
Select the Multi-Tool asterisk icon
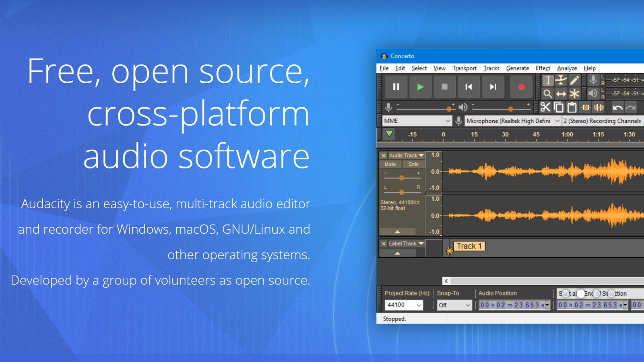click(574, 94)
